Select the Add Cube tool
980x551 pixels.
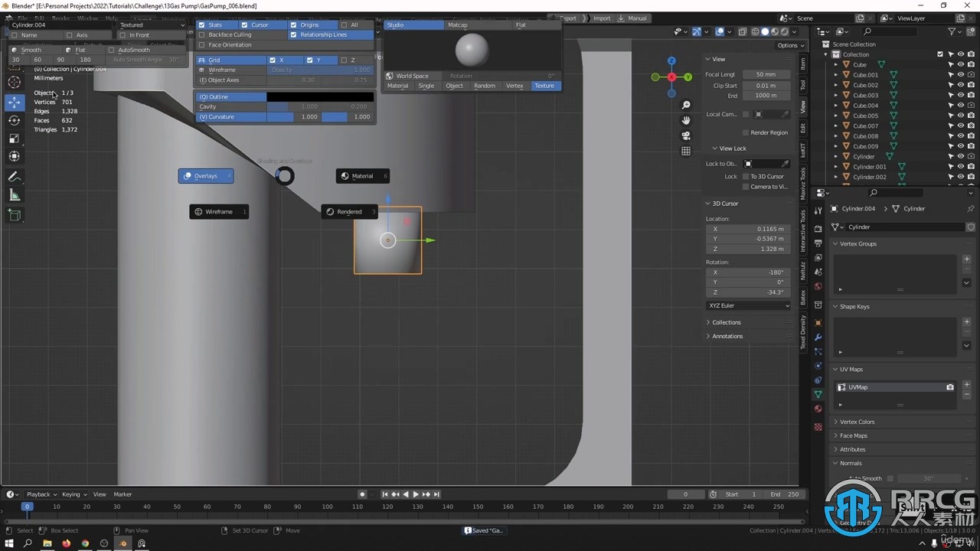tap(15, 216)
